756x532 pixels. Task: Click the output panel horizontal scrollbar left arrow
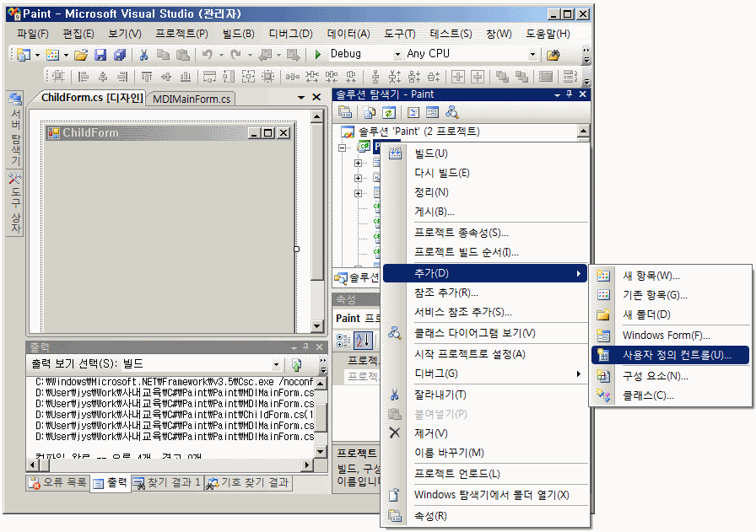tap(32, 465)
